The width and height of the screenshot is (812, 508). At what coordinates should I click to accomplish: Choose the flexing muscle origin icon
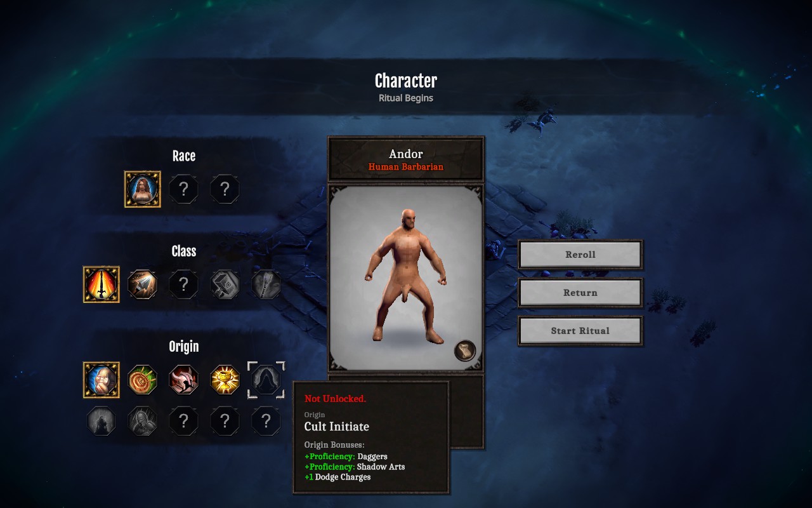[101, 380]
